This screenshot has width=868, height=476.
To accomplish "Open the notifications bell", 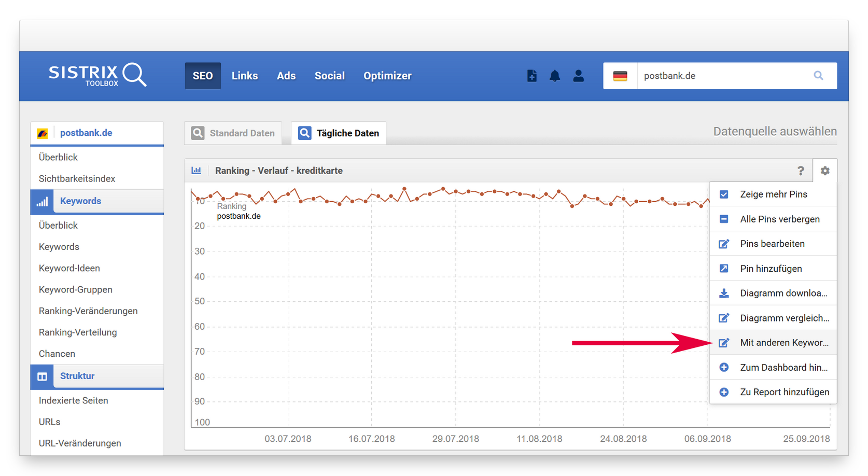I will point(554,76).
